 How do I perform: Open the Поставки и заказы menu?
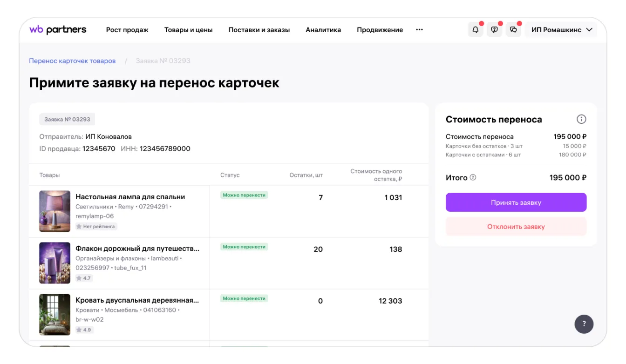tap(259, 30)
